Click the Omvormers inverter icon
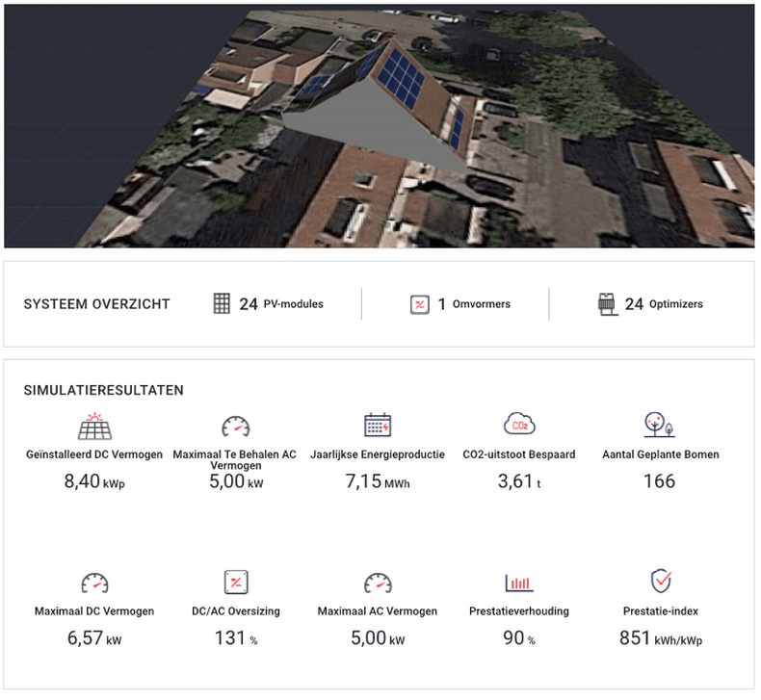Image resolution: width=761 pixels, height=700 pixels. click(x=420, y=305)
